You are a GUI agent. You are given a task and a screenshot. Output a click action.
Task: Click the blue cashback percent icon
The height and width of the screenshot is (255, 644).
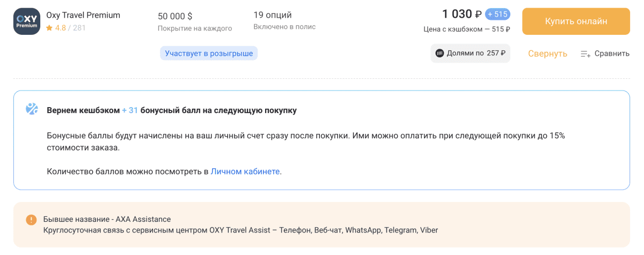pos(32,109)
